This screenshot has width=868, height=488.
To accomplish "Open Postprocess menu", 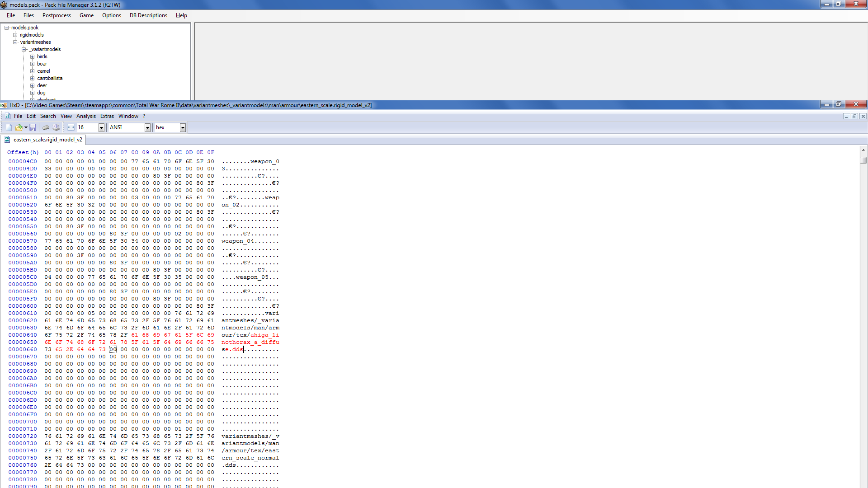I will click(x=57, y=15).
